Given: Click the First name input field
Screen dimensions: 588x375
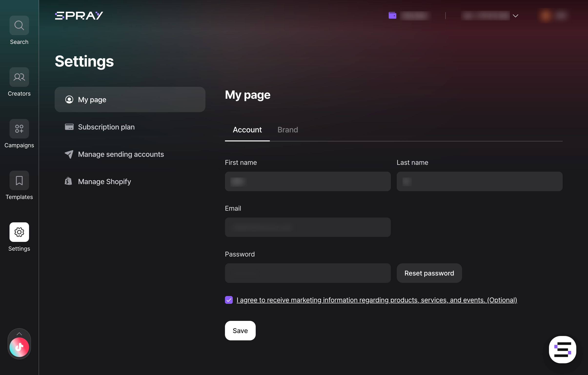Looking at the screenshot, I should coord(307,181).
